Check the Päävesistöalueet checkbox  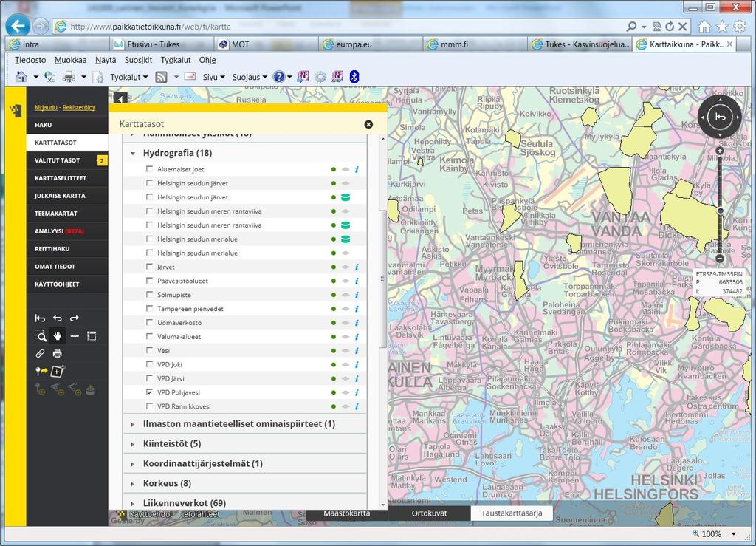tap(149, 281)
